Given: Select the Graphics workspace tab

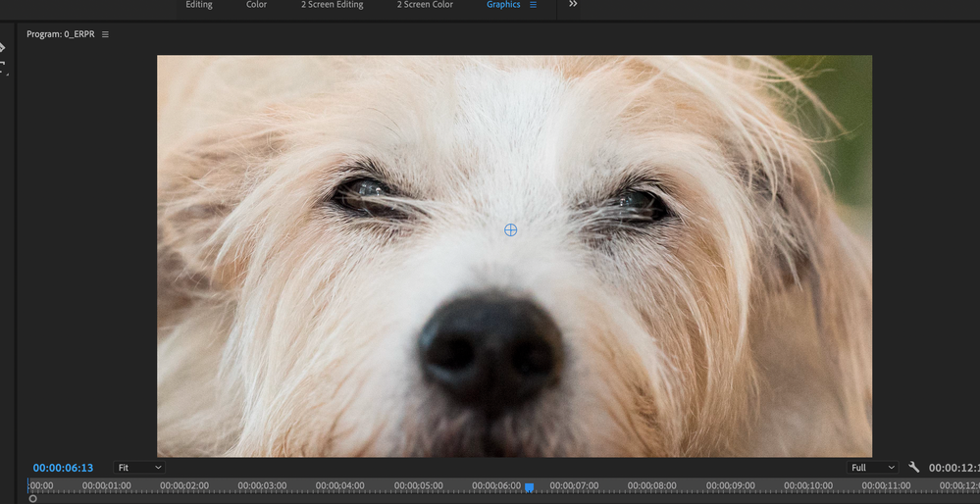Looking at the screenshot, I should 503,5.
